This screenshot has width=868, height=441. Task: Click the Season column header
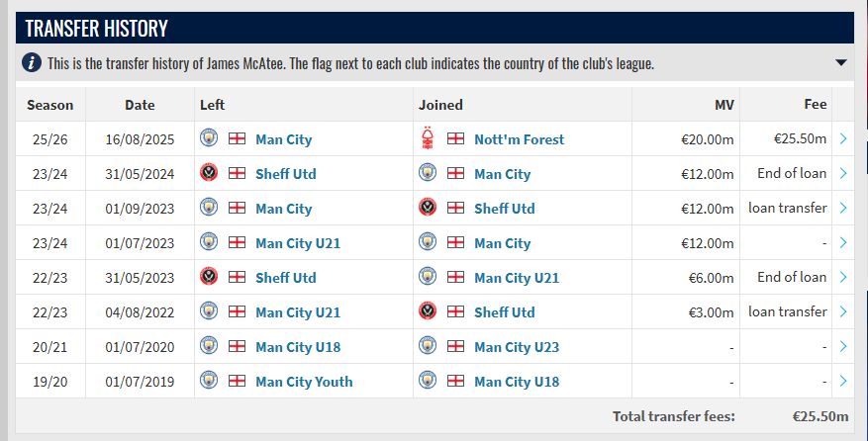(49, 105)
